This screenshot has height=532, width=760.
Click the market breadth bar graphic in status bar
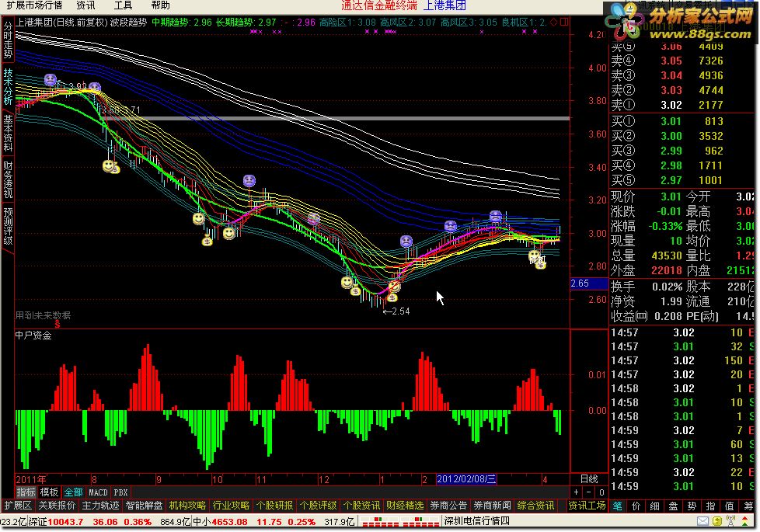(400, 521)
